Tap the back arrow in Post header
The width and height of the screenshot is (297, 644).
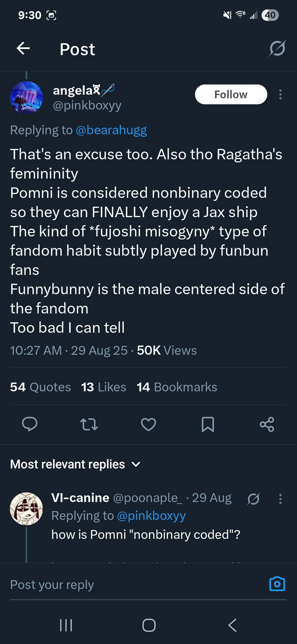pyautogui.click(x=23, y=49)
